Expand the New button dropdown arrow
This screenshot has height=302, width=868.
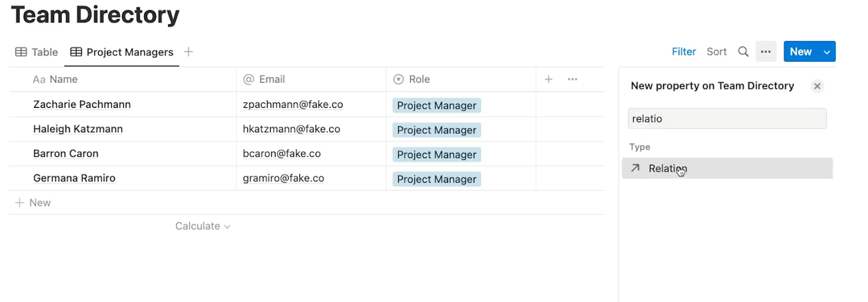coord(827,52)
